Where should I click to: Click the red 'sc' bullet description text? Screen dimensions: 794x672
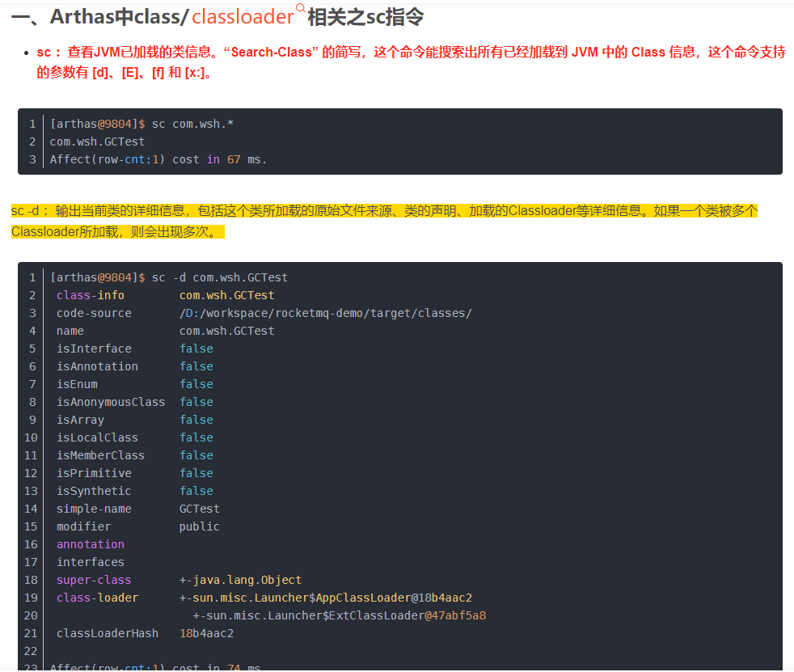tap(411, 62)
